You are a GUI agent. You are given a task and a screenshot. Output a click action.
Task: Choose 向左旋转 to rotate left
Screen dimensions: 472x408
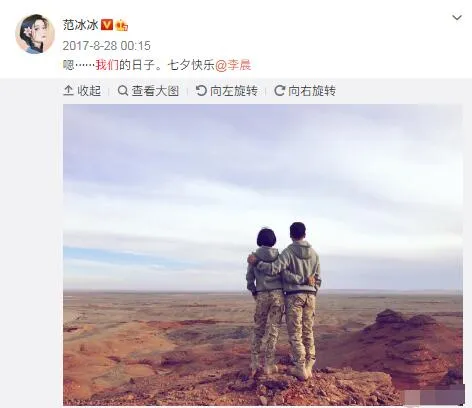tap(227, 91)
